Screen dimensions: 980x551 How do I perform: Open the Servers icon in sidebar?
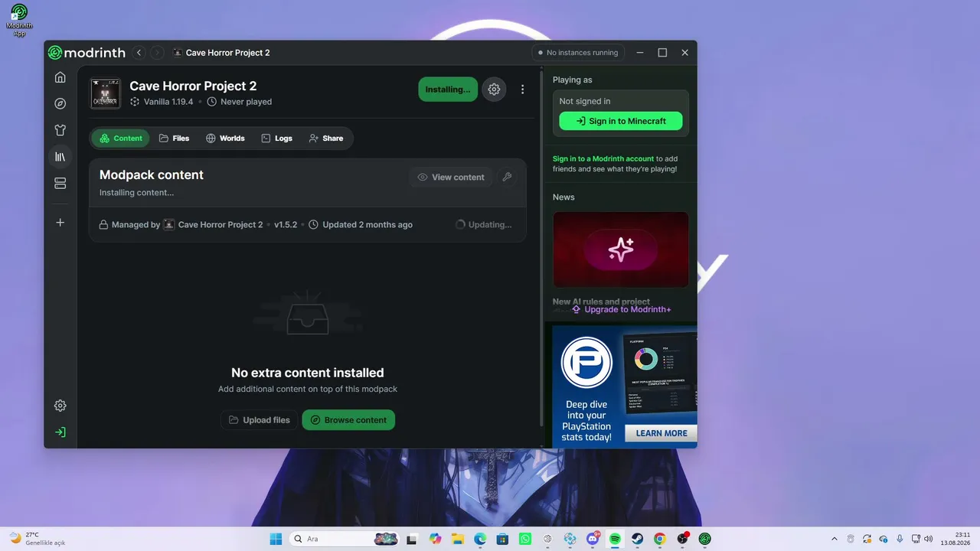(x=60, y=184)
